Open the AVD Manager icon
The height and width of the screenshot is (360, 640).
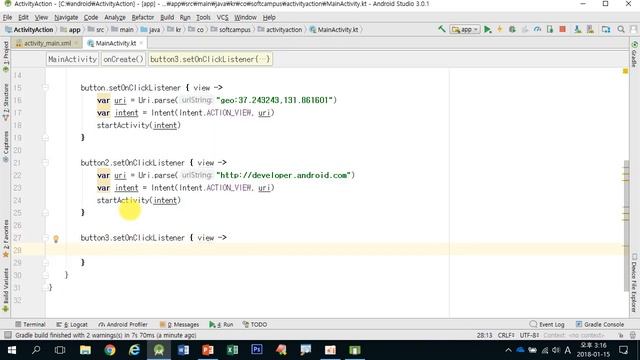(578, 29)
